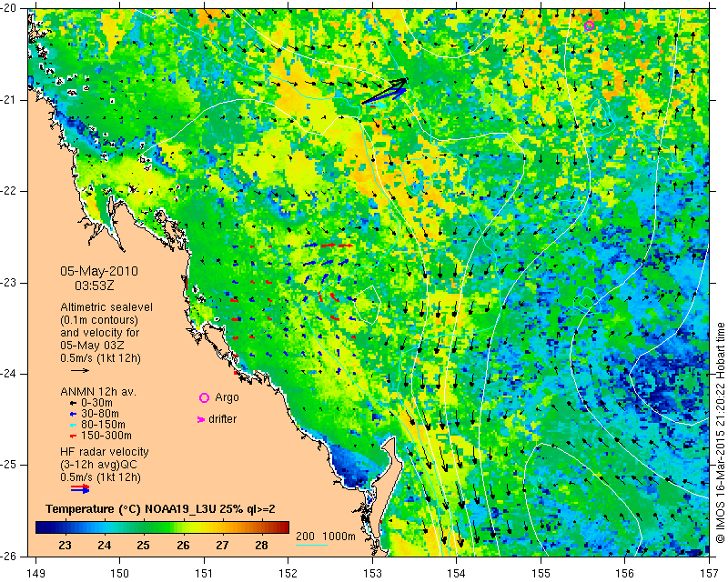Viewport: 728px width, 582px height.
Task: Click the 'HF radar velocity' legend text
Action: (105, 452)
